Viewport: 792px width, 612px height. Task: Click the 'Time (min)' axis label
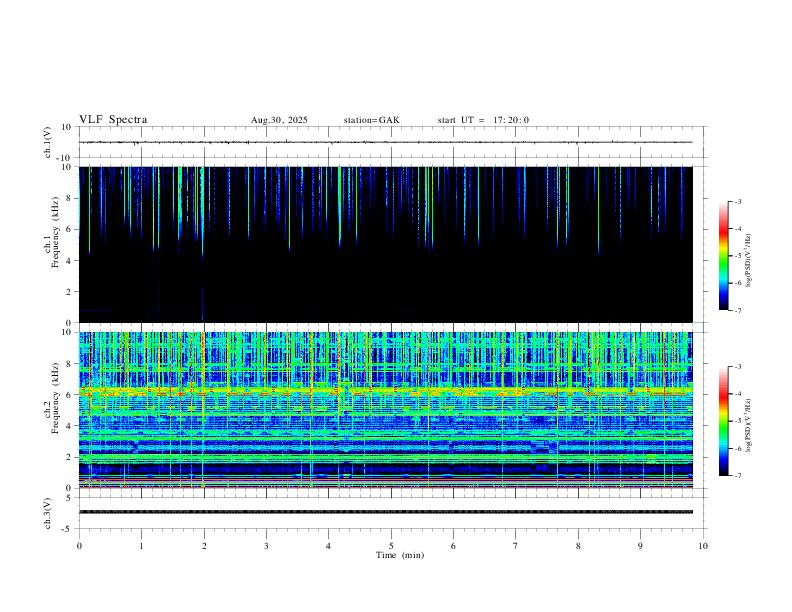coord(400,555)
